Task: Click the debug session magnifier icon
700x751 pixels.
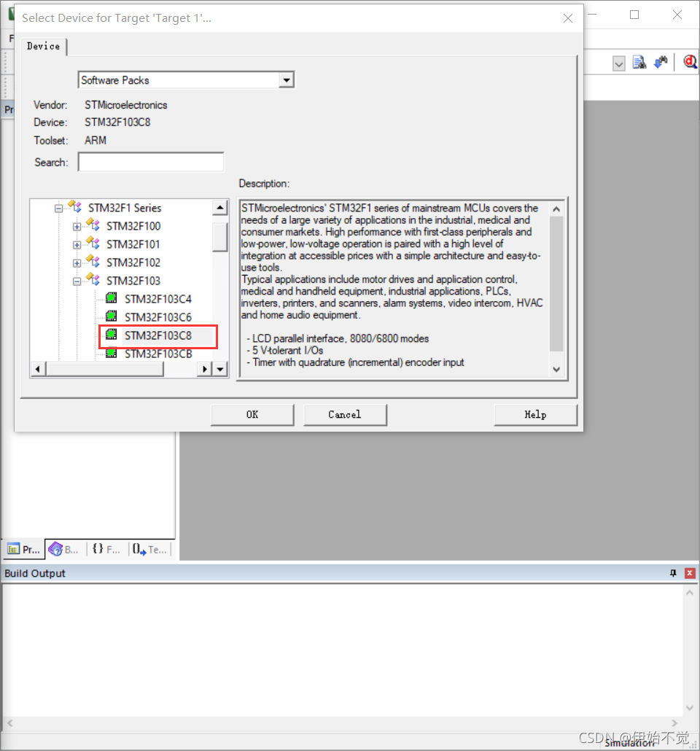Action: pos(690,62)
